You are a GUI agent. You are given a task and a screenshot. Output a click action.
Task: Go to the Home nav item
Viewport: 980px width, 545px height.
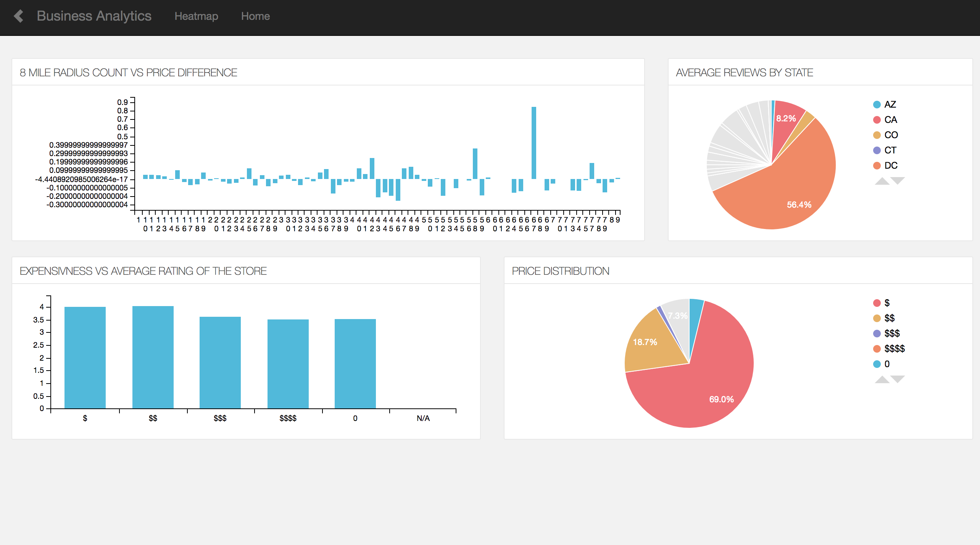point(255,16)
